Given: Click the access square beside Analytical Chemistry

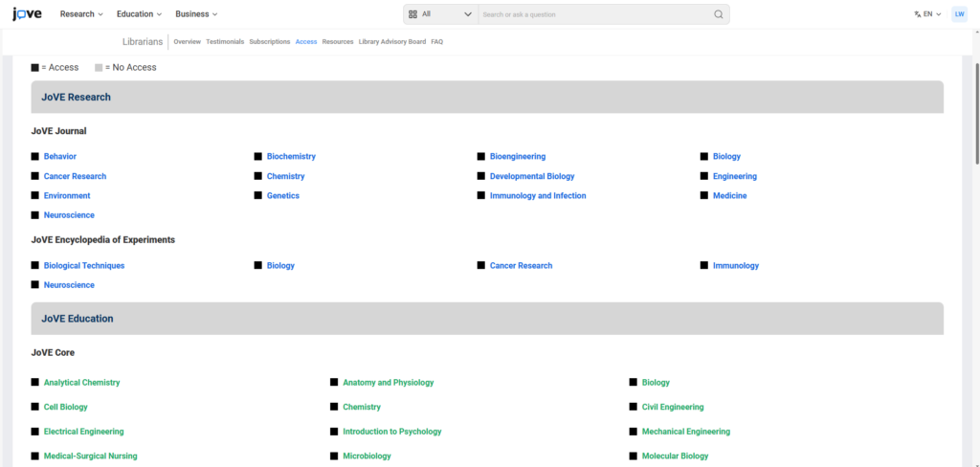Looking at the screenshot, I should click(x=35, y=383).
